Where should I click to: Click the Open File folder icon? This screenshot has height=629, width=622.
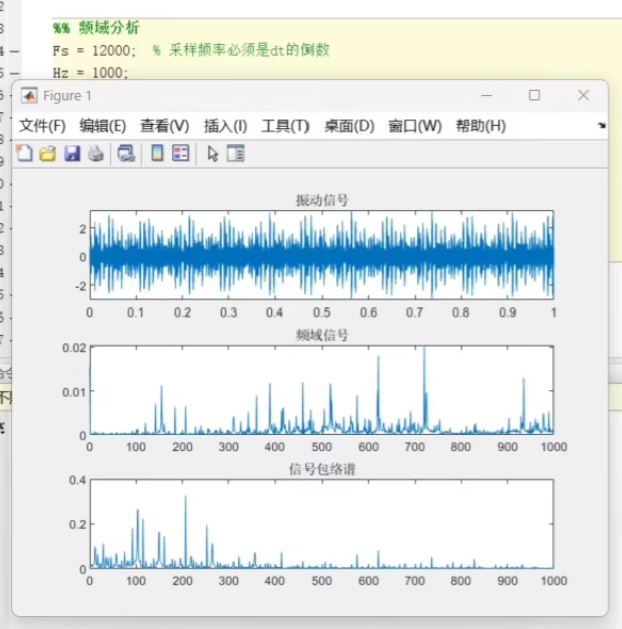click(x=48, y=153)
